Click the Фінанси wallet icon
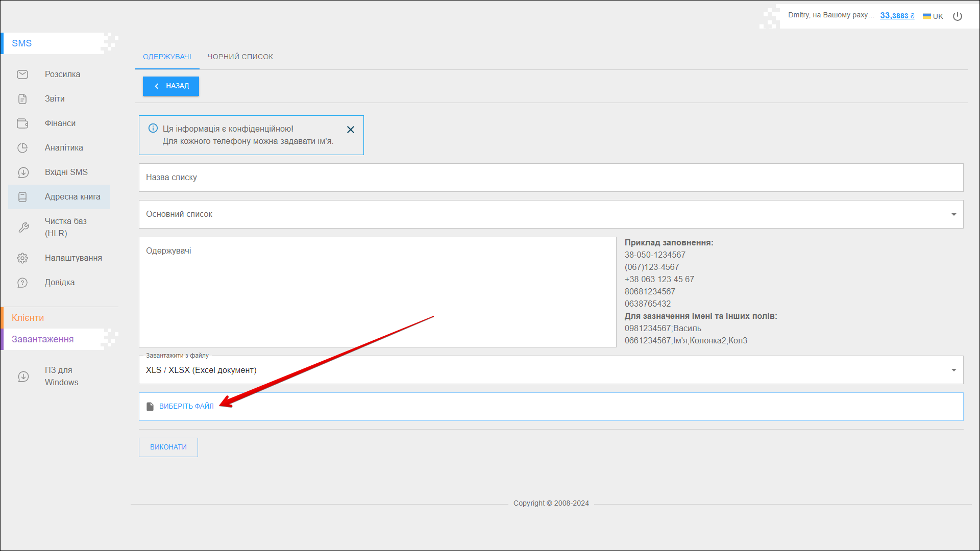The height and width of the screenshot is (551, 980). (x=22, y=123)
